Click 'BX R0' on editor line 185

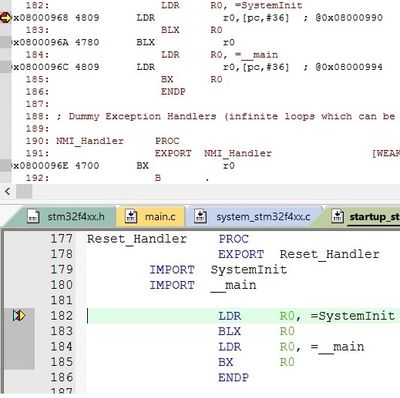click(x=256, y=362)
